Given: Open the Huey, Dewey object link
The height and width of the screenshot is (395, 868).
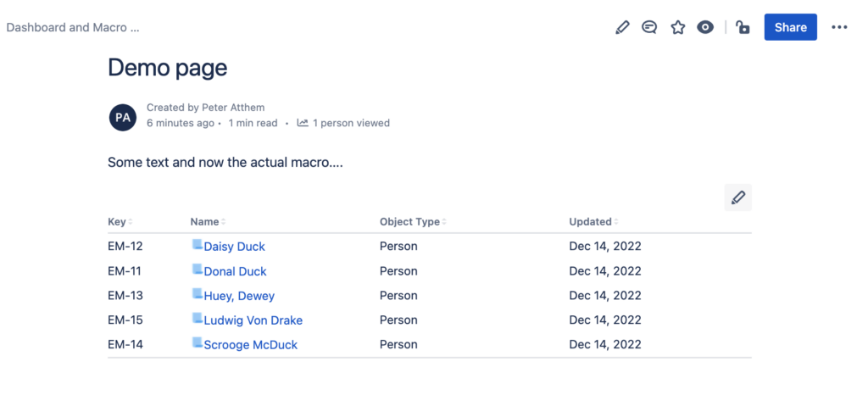Looking at the screenshot, I should (239, 297).
